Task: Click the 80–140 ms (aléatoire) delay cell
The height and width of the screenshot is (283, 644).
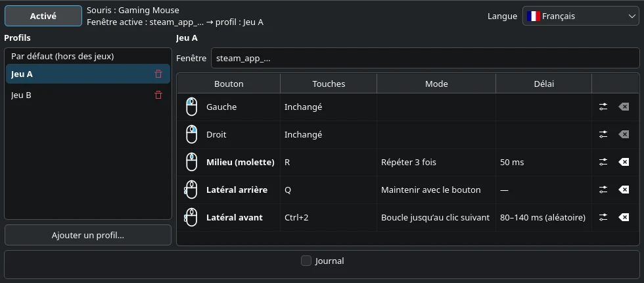Action: tap(544, 217)
